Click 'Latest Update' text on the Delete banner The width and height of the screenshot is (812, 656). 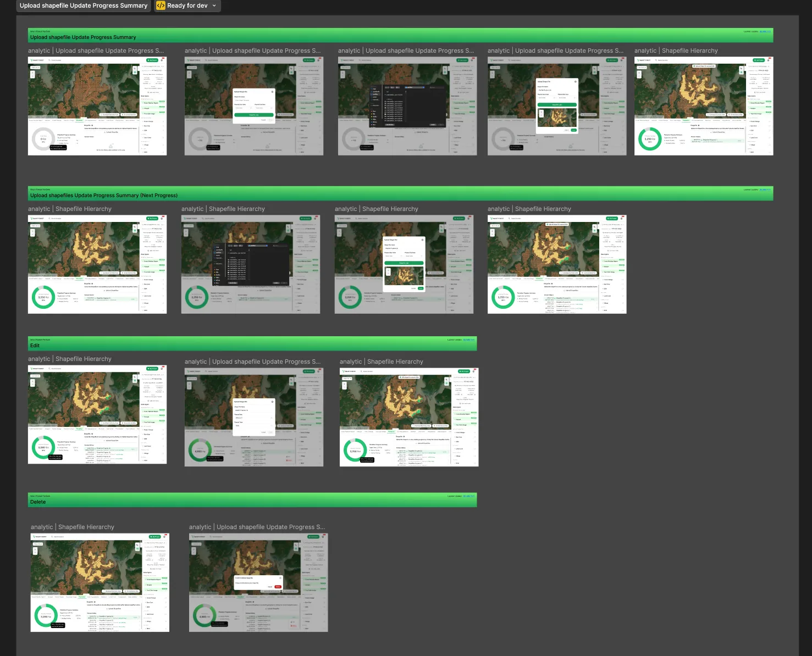(x=455, y=496)
